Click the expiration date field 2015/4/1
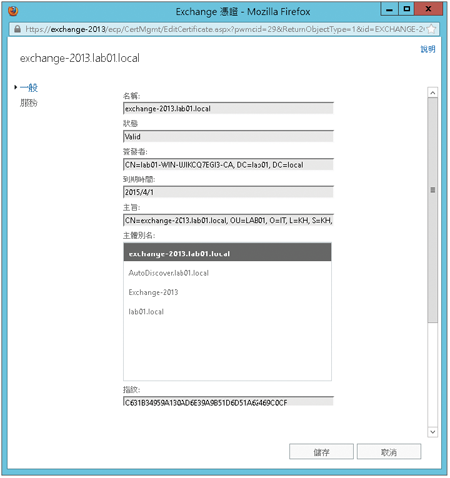Screen dimensions: 450x478 (228, 192)
